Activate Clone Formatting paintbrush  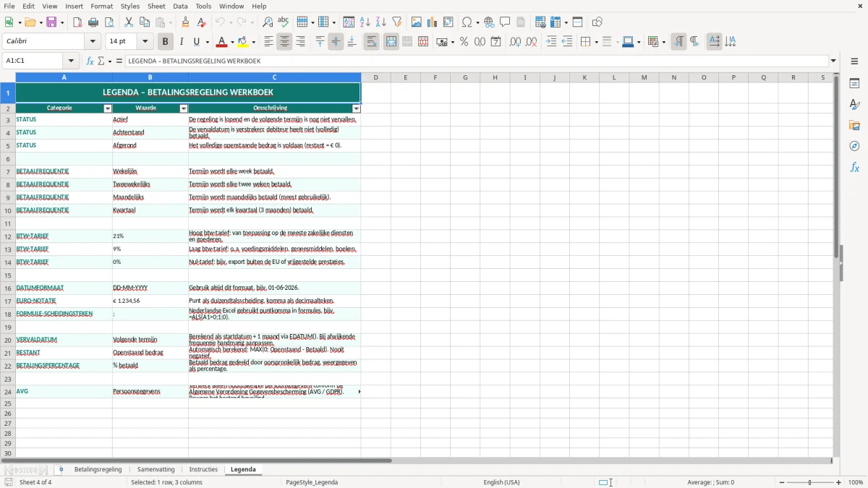(x=185, y=22)
